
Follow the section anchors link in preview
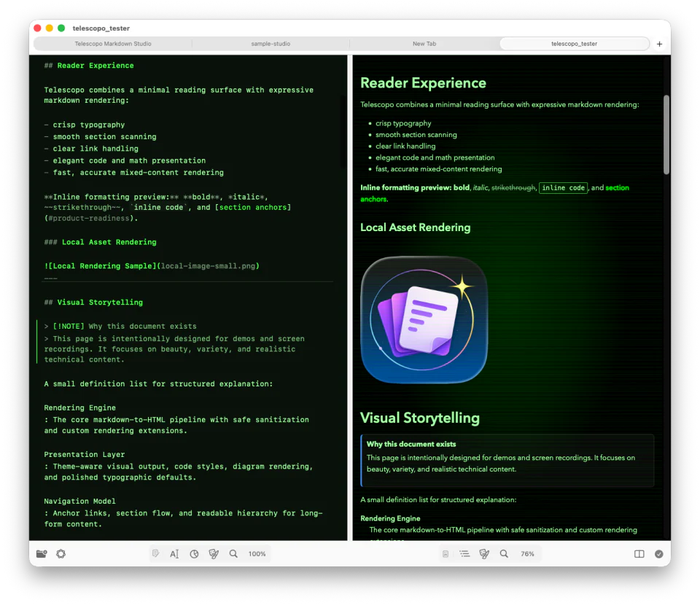pyautogui.click(x=617, y=188)
